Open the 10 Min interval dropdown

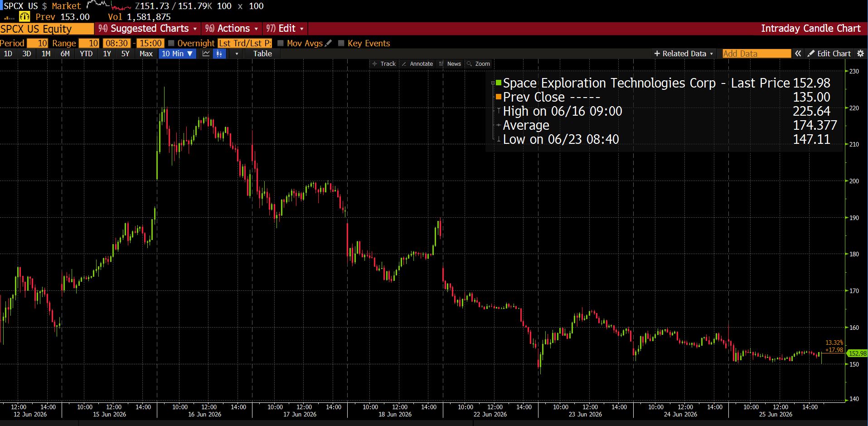pos(177,54)
